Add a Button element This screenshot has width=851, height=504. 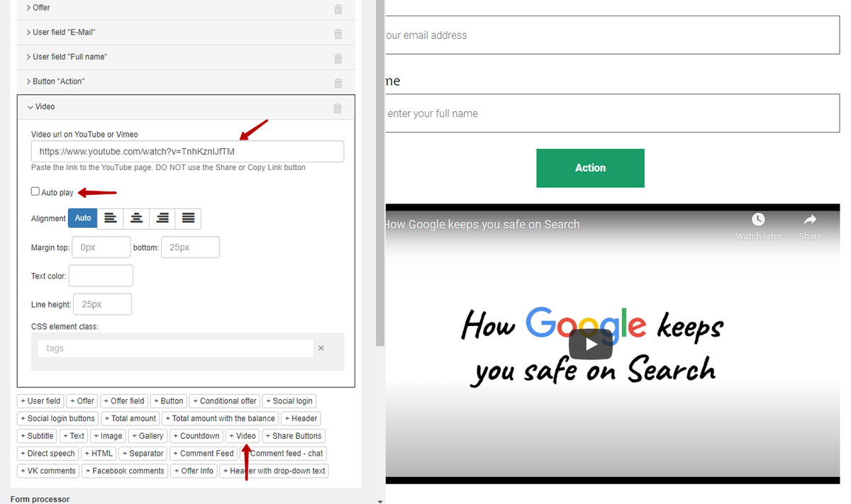tap(168, 401)
